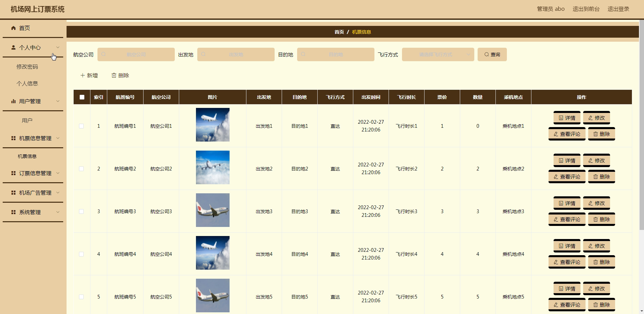Check the checkbox for row 航班编号3

click(81, 211)
